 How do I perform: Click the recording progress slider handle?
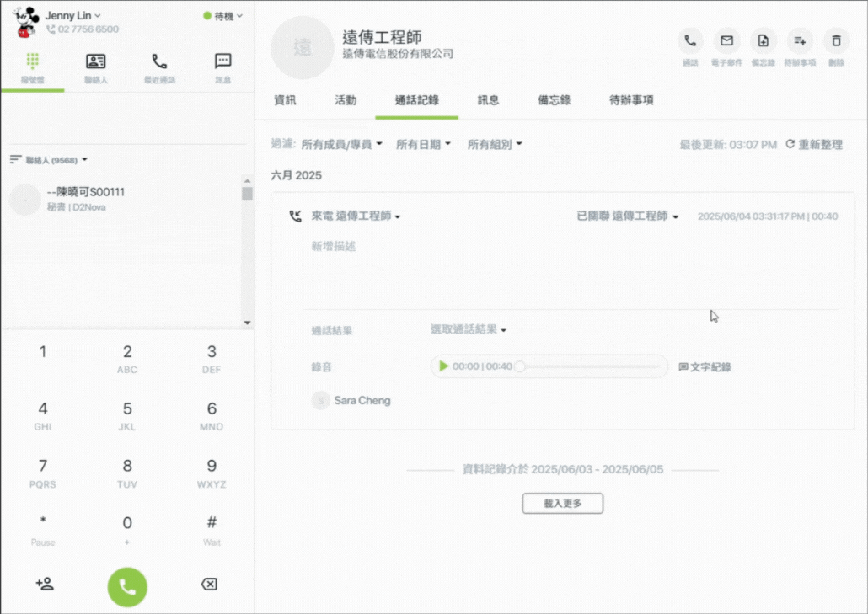[519, 366]
